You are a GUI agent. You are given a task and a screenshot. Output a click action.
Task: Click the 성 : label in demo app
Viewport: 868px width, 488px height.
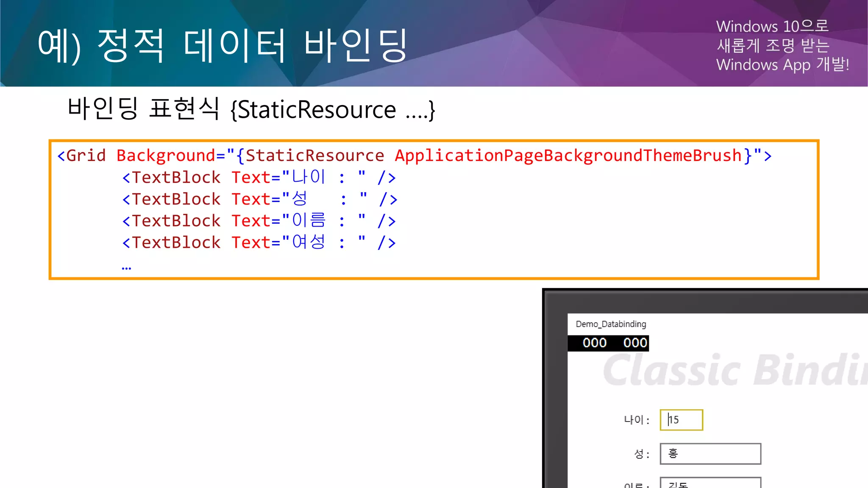(x=642, y=454)
